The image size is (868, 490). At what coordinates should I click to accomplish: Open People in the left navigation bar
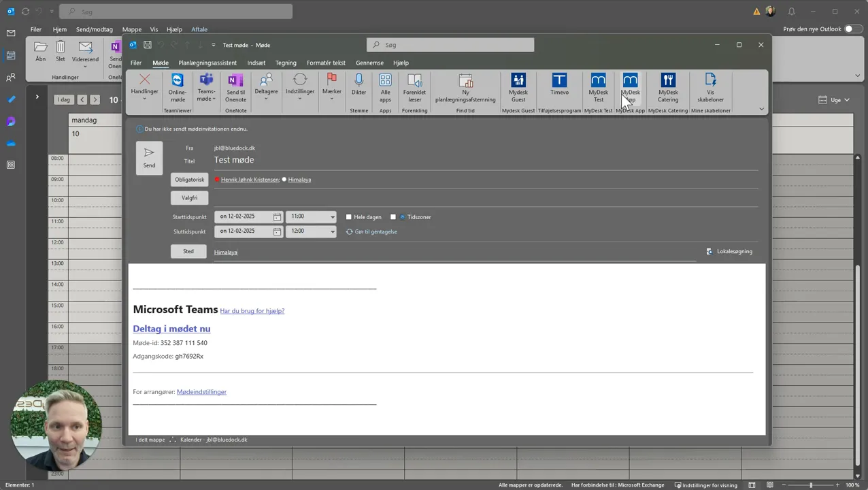[x=11, y=78]
